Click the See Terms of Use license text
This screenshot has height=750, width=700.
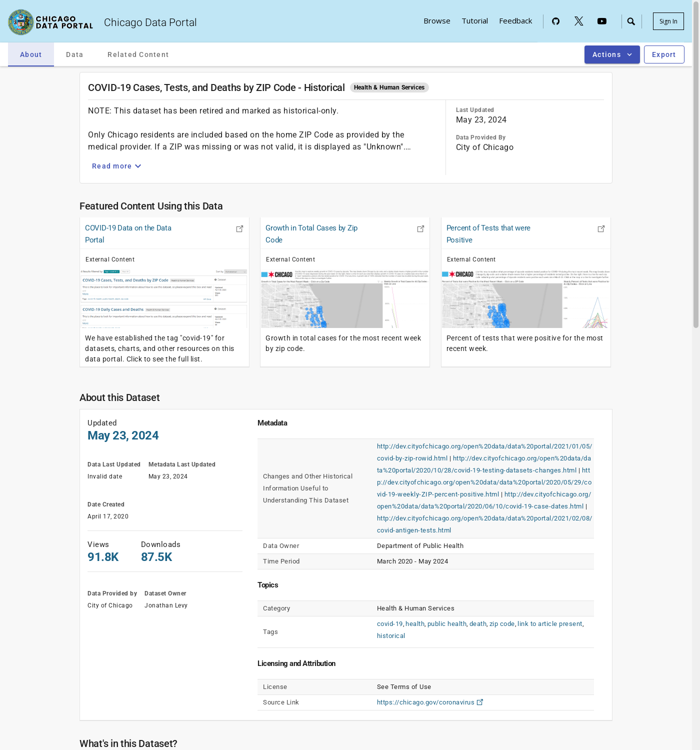pyautogui.click(x=404, y=687)
